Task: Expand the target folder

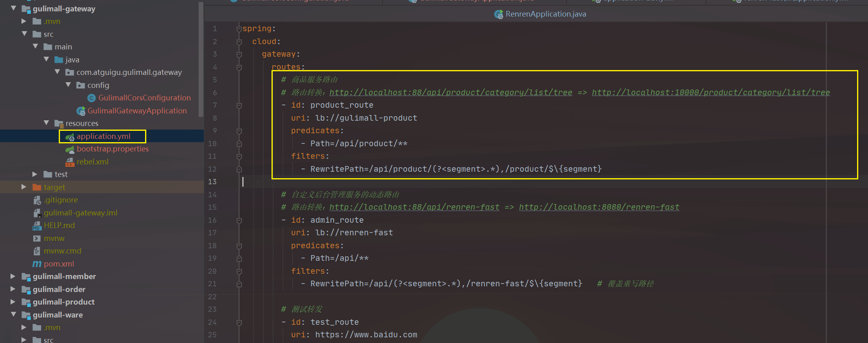Action: (24, 187)
